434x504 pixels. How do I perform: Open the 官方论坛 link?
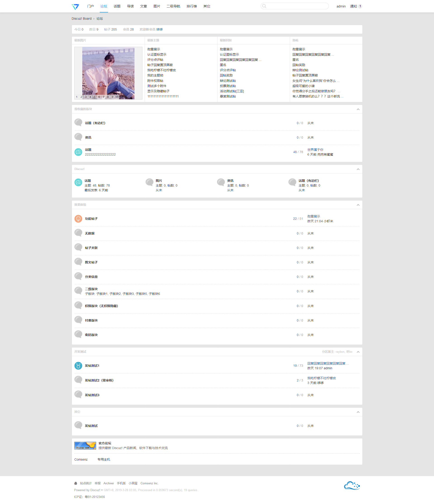click(x=105, y=443)
